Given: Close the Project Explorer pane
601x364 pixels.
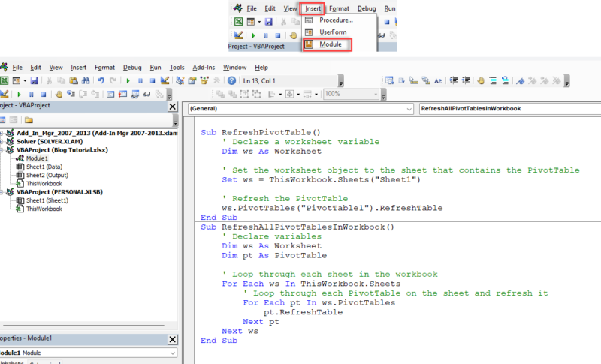Looking at the screenshot, I should (x=173, y=107).
